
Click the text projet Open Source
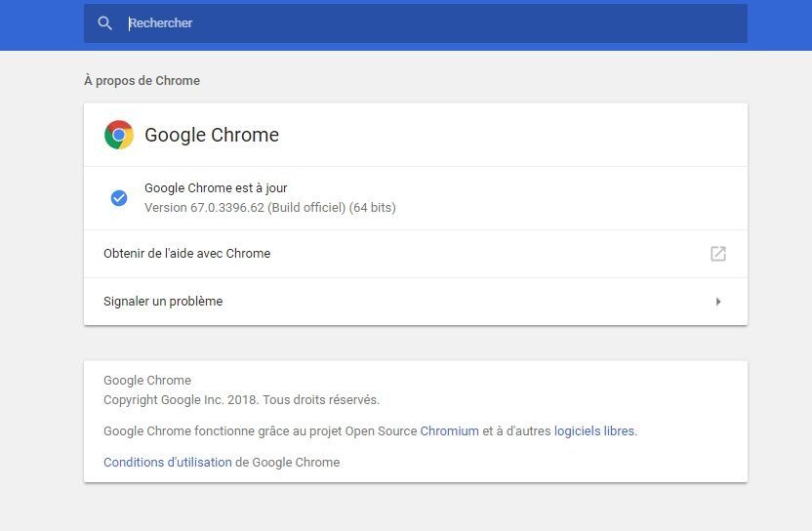(363, 431)
